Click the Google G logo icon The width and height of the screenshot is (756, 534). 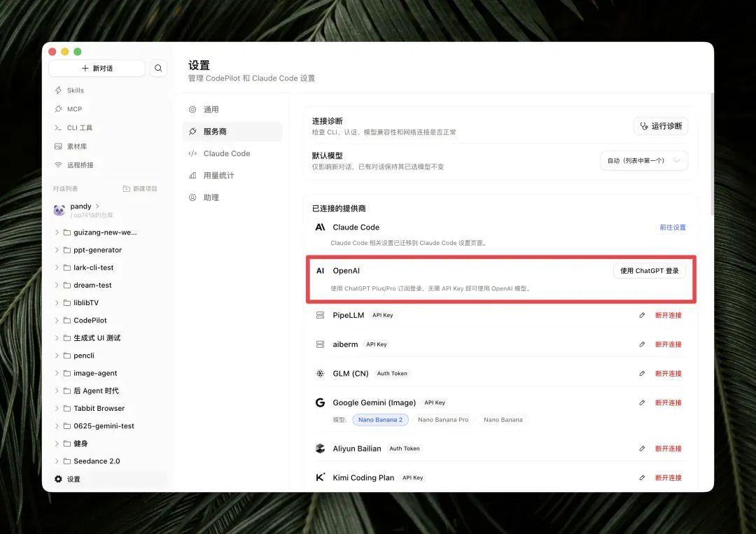[x=320, y=402]
